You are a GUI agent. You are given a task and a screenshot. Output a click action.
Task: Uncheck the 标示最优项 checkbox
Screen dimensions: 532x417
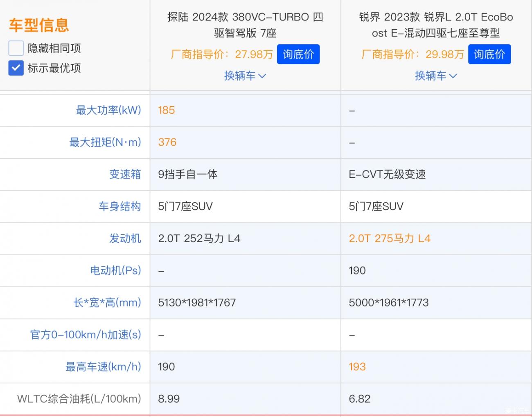[16, 68]
